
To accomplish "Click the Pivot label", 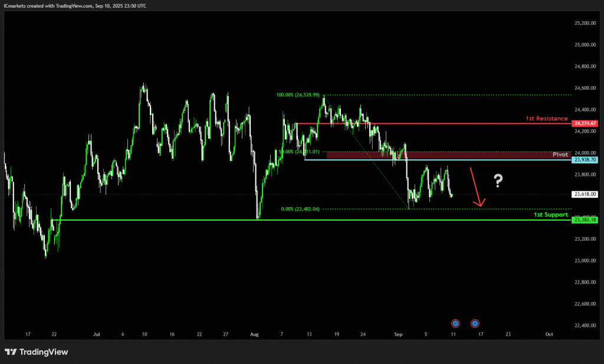I will pos(560,154).
